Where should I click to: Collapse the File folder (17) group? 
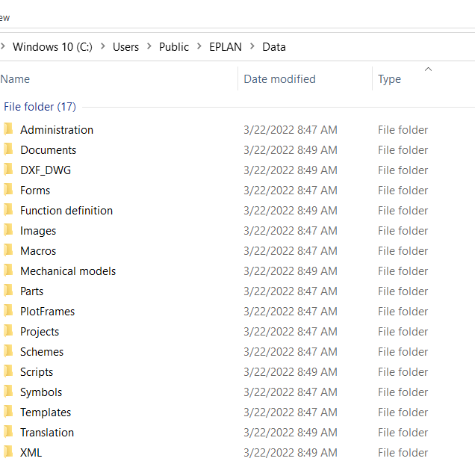click(40, 107)
